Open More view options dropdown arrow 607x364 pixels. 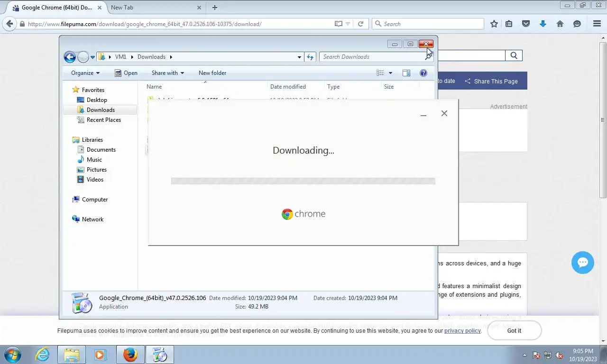pos(390,73)
